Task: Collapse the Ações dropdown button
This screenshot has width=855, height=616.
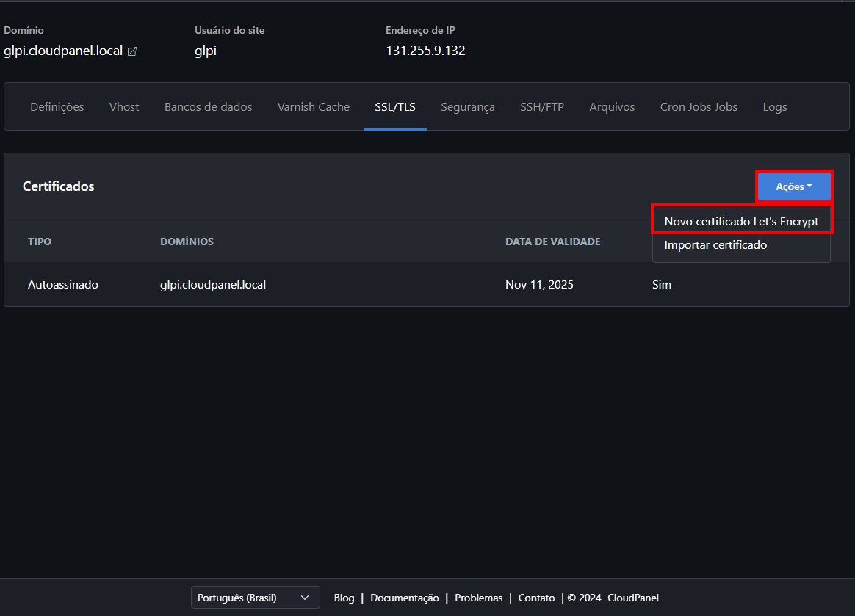Action: pos(793,186)
